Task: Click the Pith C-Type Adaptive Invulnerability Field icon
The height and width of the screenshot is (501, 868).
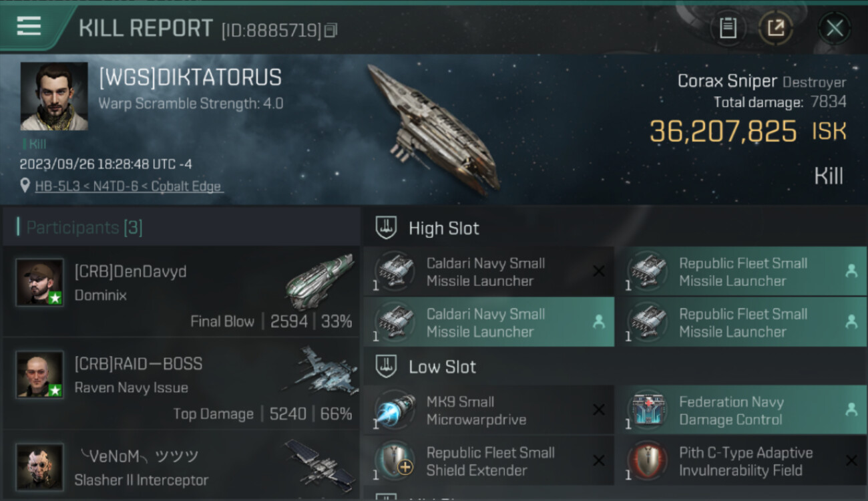Action: pyautogui.click(x=647, y=461)
